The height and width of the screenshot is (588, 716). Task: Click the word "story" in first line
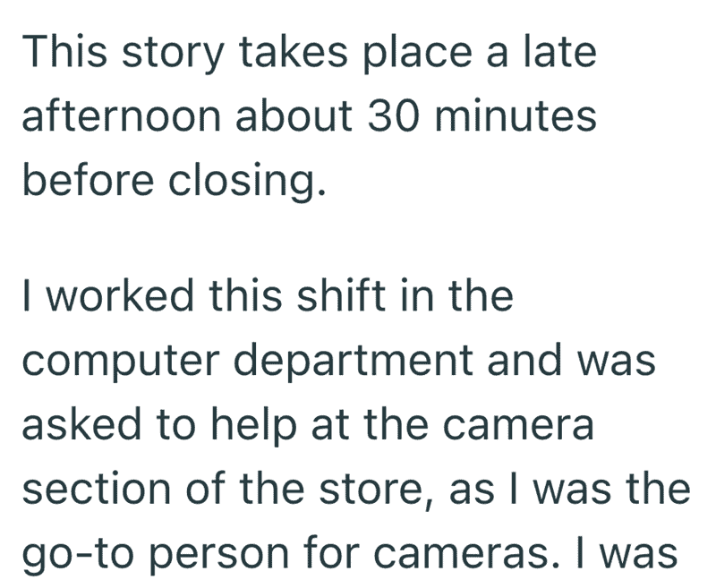point(173,53)
